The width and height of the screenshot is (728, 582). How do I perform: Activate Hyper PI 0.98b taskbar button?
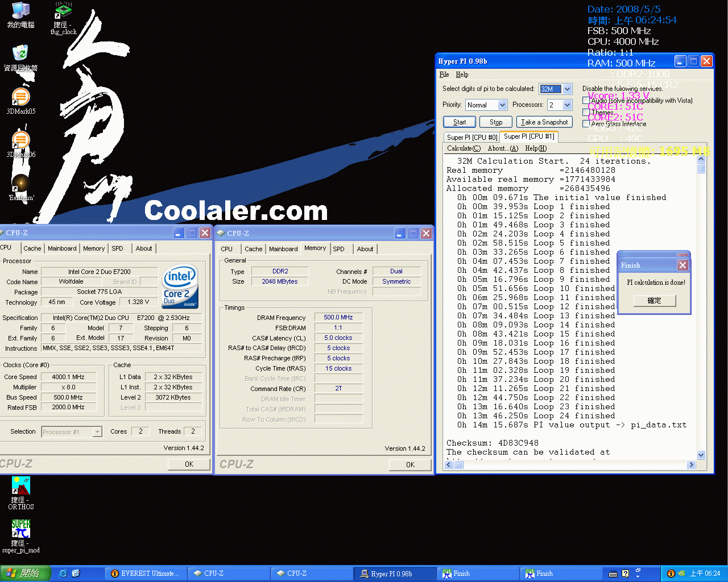pos(396,573)
